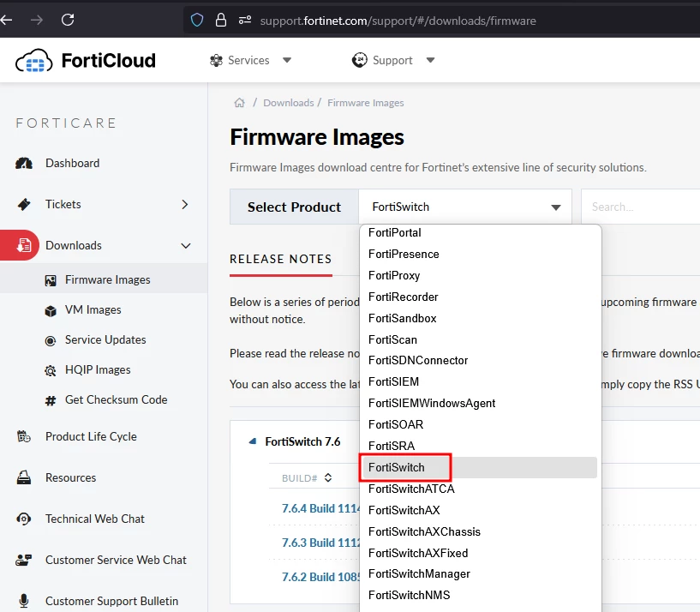Collapse the FortiSwitch 7.6 section triangle
700x612 pixels.
click(x=253, y=441)
